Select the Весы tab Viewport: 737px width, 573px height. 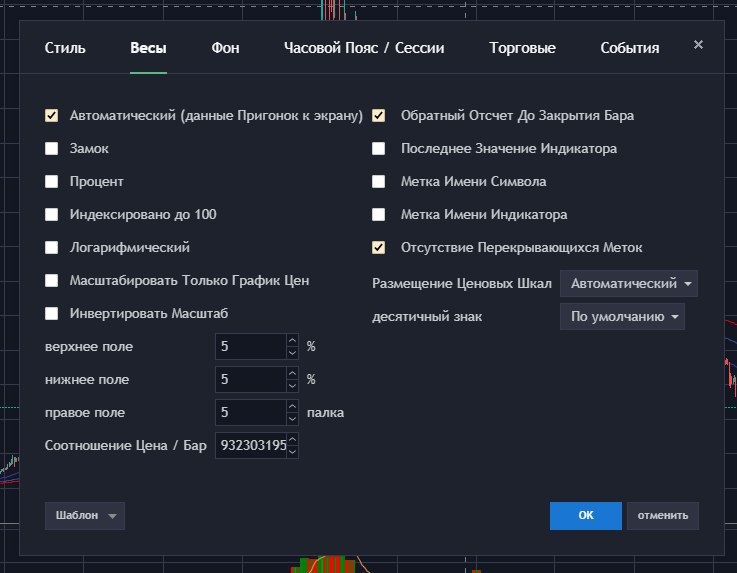(148, 48)
